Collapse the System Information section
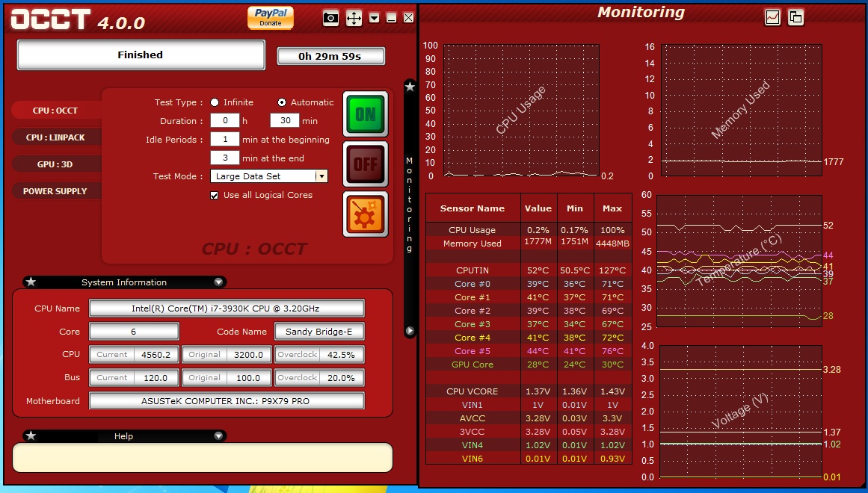This screenshot has width=868, height=493. tap(218, 282)
